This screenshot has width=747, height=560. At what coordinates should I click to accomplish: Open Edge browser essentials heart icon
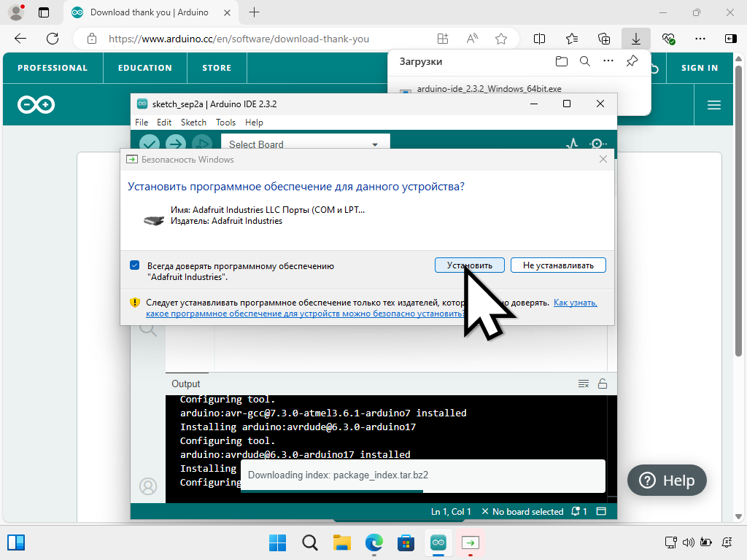click(x=668, y=39)
